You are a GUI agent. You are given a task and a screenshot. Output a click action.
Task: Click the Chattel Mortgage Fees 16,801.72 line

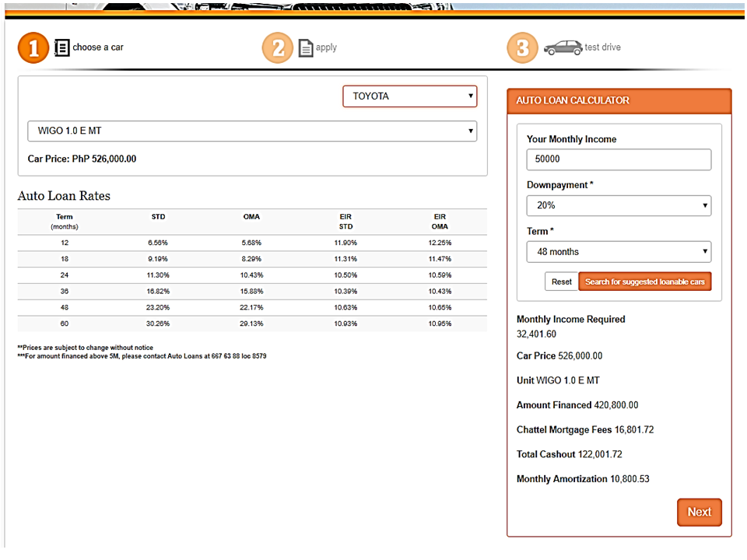coord(585,430)
